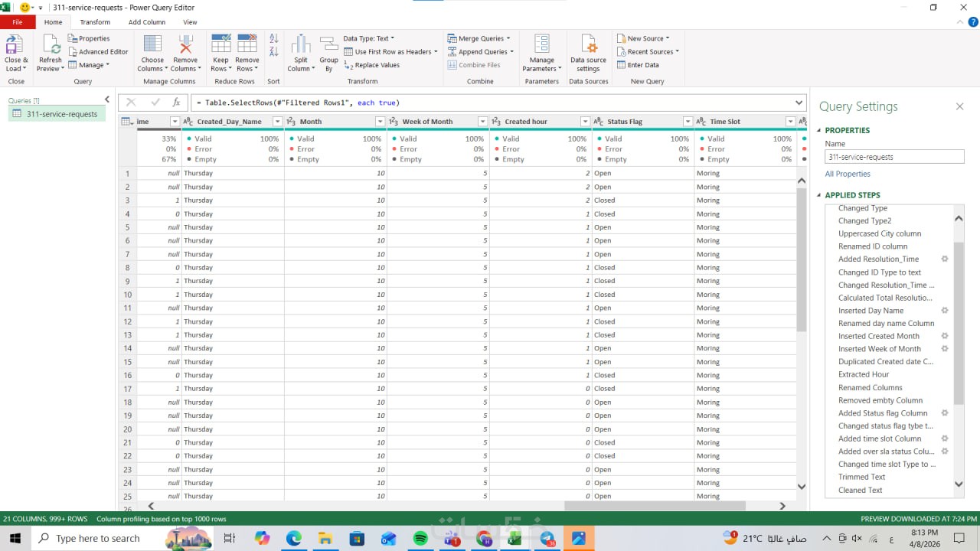Click the Remove Columns icon
The width and height of the screenshot is (980, 551).
(x=185, y=44)
